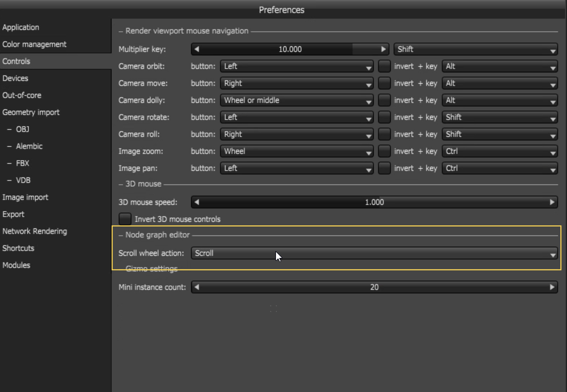Decrease 3D mouse speed with left arrow

click(x=197, y=202)
